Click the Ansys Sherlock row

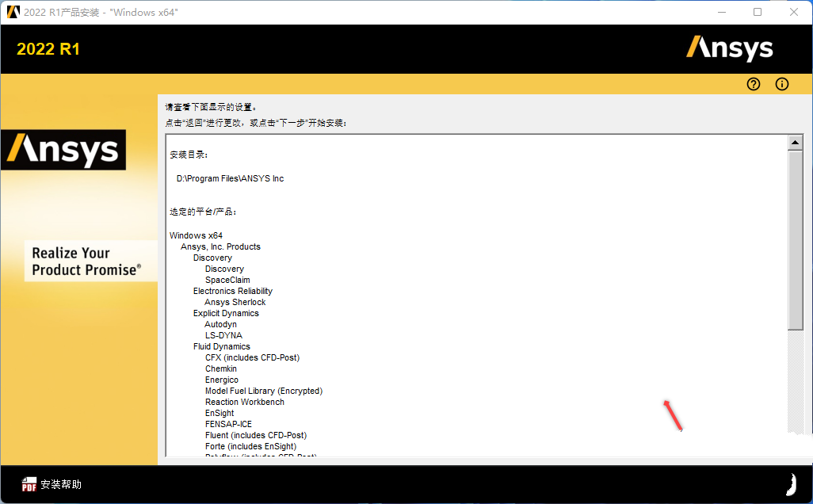tap(235, 302)
